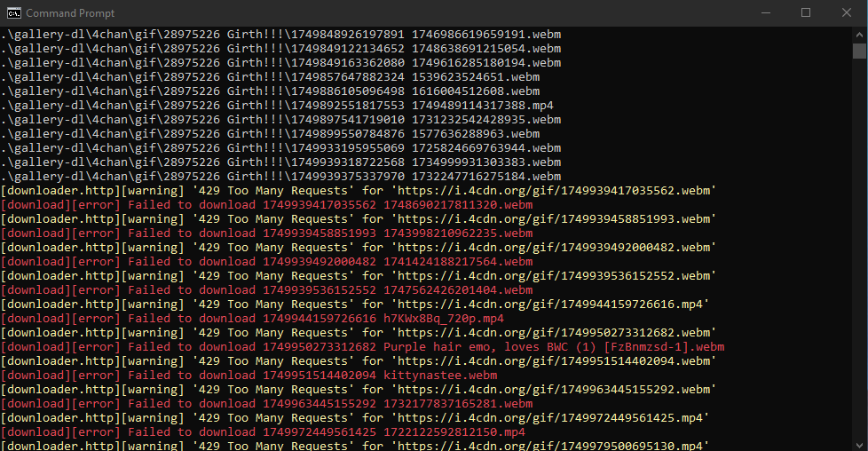The height and width of the screenshot is (451, 868).
Task: Click the warning URL ending 1749944159726616.mp4
Action: coord(550,305)
